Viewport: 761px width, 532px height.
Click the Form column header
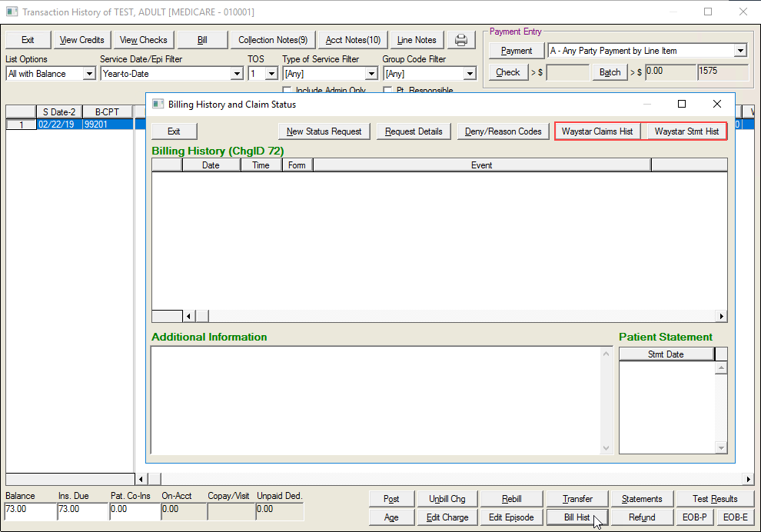pyautogui.click(x=297, y=165)
